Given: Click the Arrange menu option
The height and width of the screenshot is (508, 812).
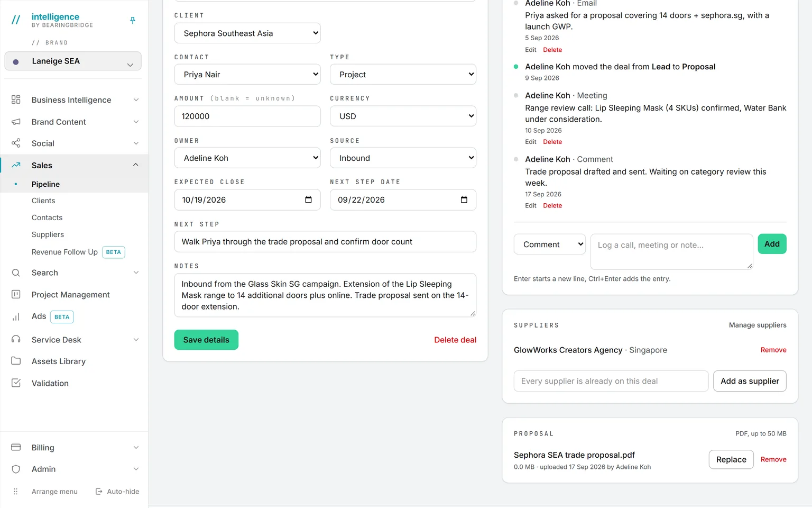Looking at the screenshot, I should (54, 492).
